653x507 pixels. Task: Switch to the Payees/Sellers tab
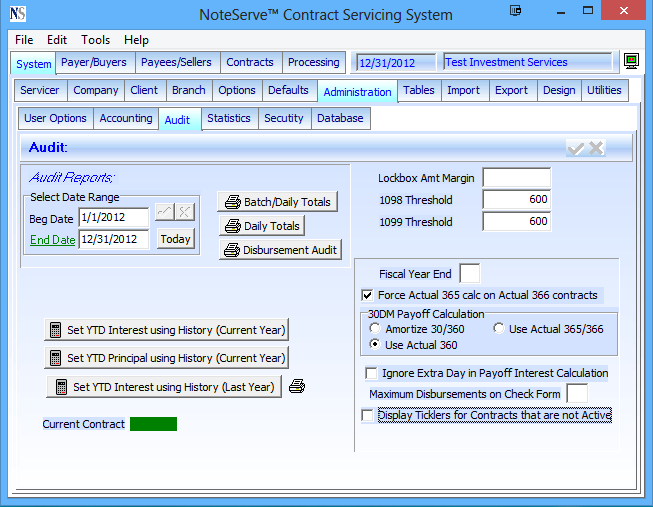point(176,62)
